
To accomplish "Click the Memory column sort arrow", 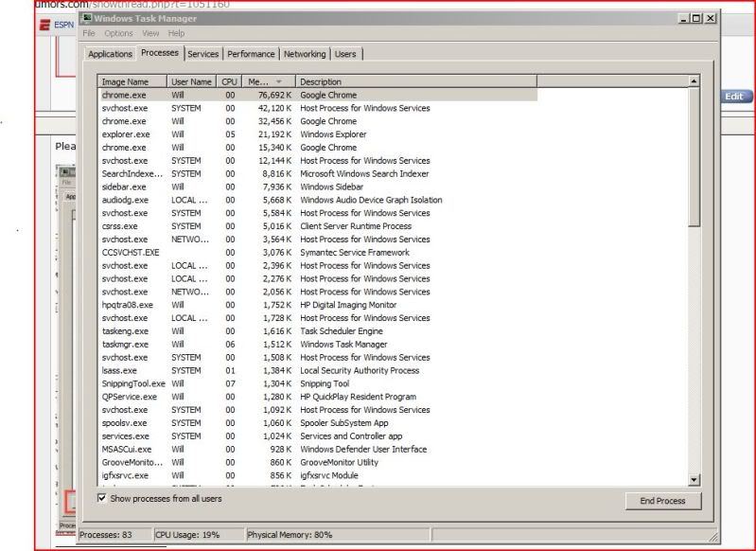I will pyautogui.click(x=279, y=81).
